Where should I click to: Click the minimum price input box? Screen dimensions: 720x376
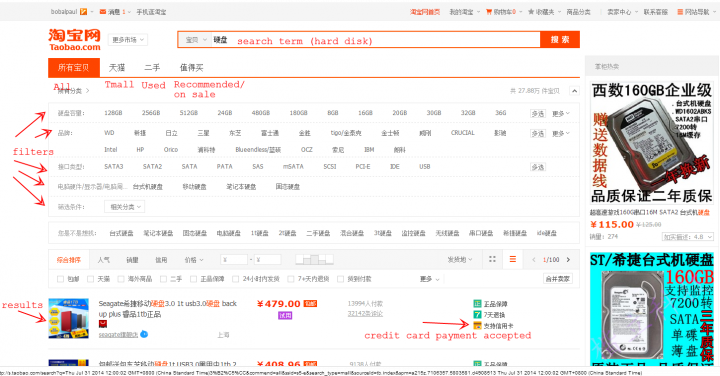tap(234, 260)
